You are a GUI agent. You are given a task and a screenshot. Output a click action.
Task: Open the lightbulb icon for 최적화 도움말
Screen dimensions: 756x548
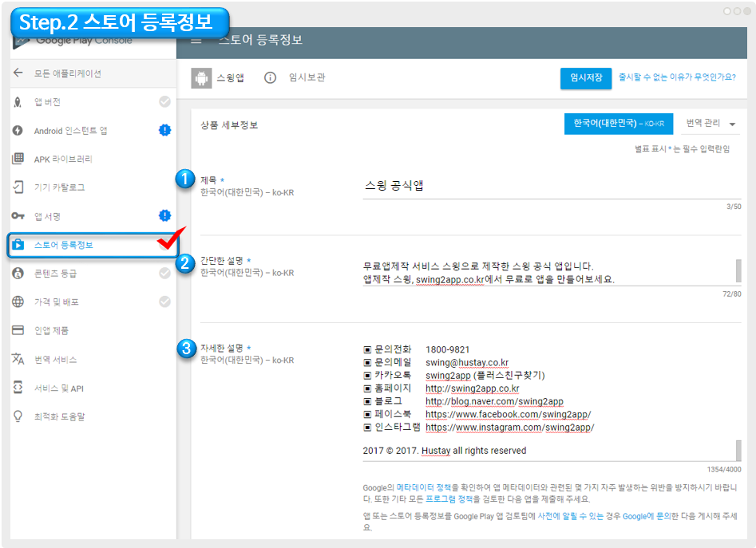pos(18,416)
